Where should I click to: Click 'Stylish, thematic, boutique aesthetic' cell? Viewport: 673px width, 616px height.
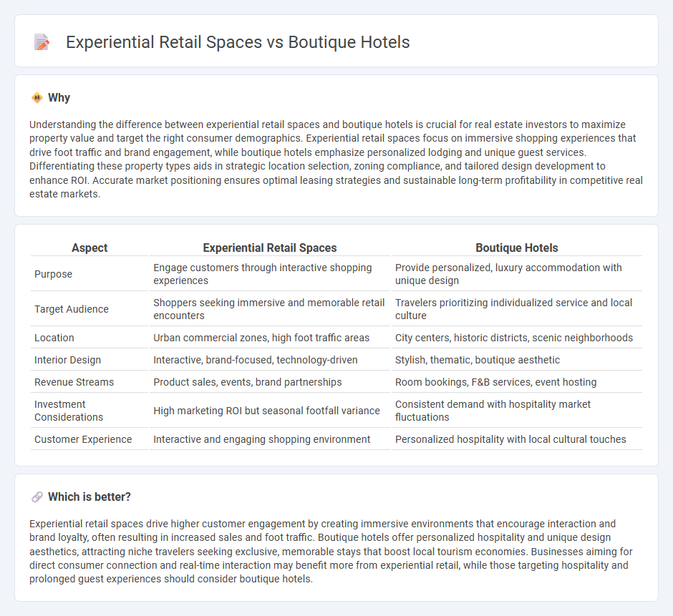point(517,360)
